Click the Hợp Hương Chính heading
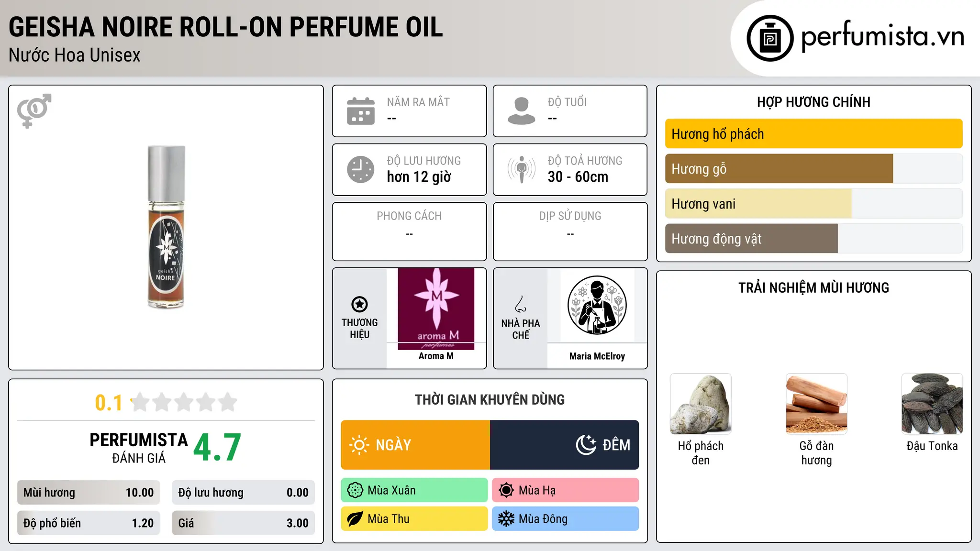Image resolution: width=980 pixels, height=551 pixels. [x=813, y=102]
